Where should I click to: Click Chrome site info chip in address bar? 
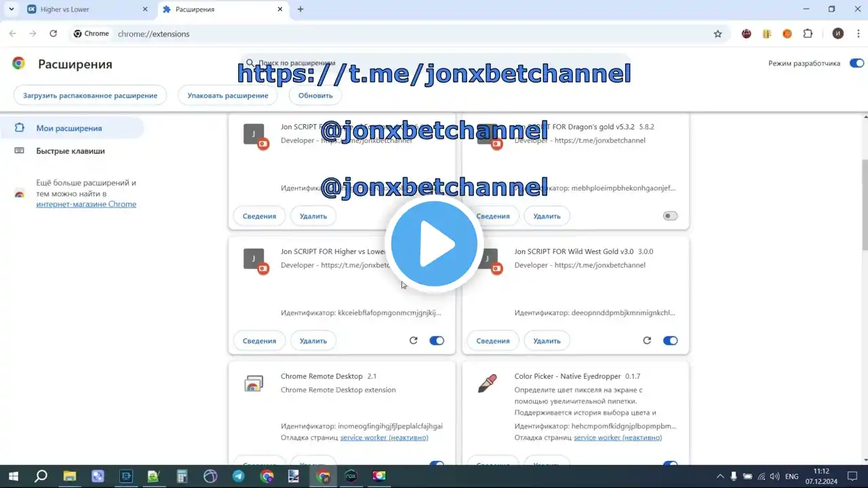coord(92,33)
